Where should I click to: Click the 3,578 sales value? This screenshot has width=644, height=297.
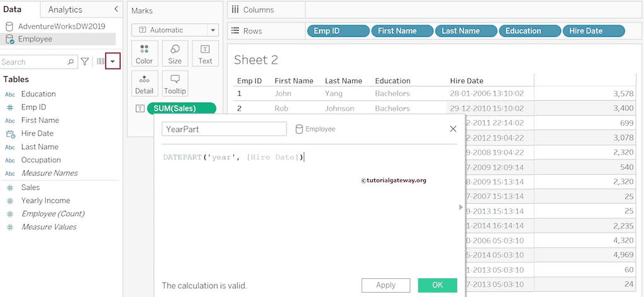[x=623, y=94]
